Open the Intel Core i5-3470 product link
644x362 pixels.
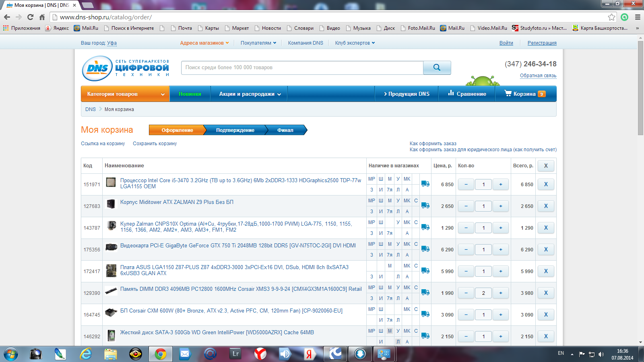click(241, 183)
